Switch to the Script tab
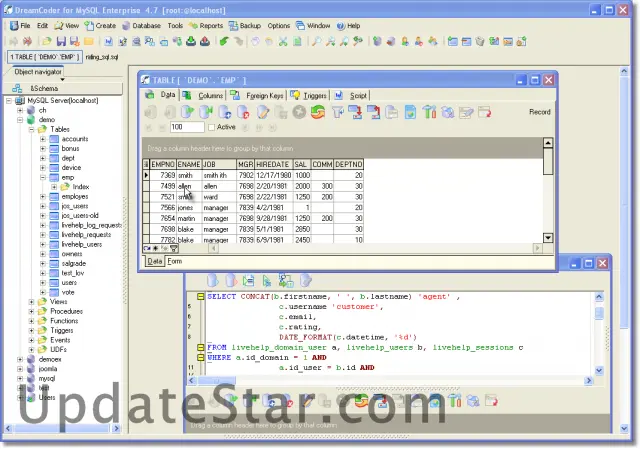 pyautogui.click(x=351, y=96)
